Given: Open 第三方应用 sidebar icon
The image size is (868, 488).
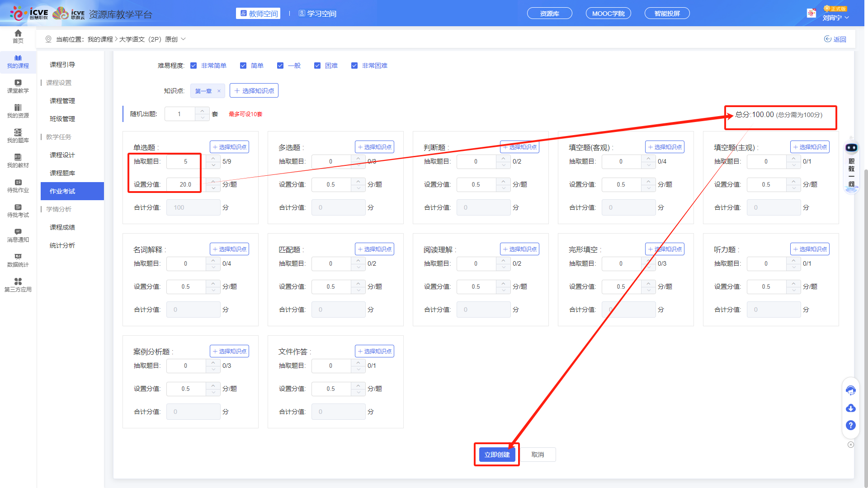Looking at the screenshot, I should (18, 285).
